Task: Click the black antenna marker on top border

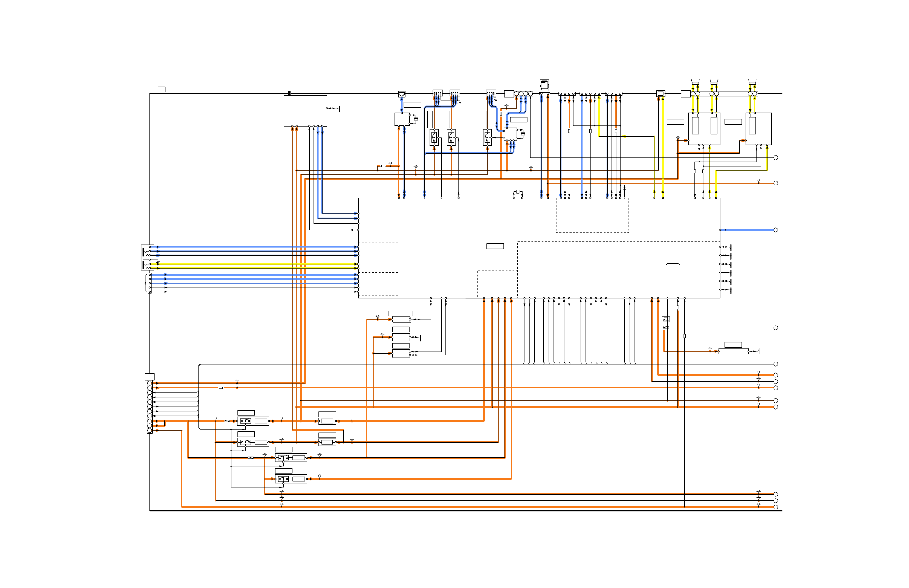Action: pos(289,93)
